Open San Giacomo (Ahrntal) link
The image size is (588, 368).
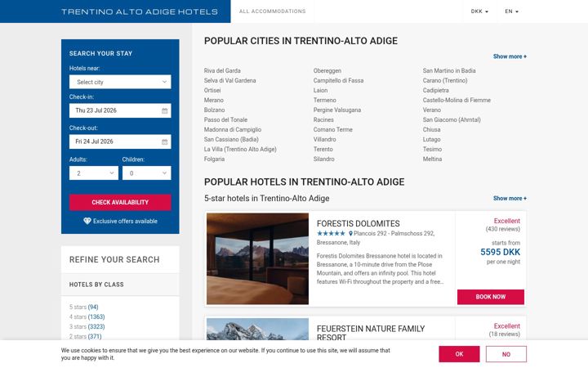(452, 119)
